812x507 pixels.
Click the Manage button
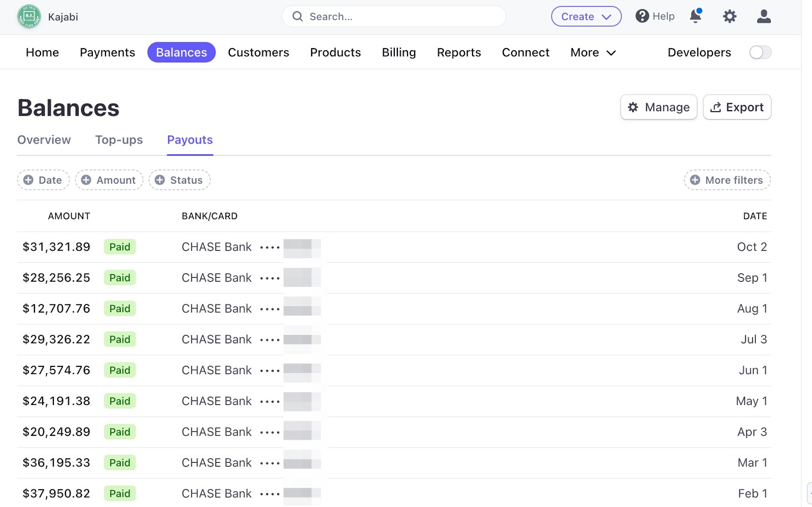click(x=658, y=108)
